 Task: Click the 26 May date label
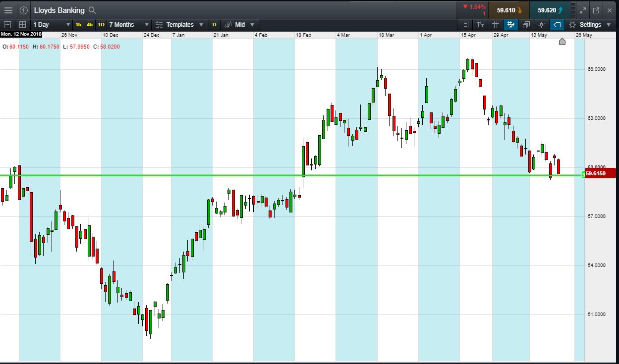coord(584,35)
